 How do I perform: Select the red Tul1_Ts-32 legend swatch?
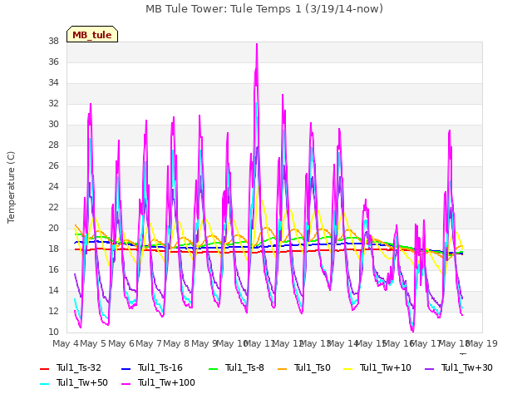pos(44,368)
